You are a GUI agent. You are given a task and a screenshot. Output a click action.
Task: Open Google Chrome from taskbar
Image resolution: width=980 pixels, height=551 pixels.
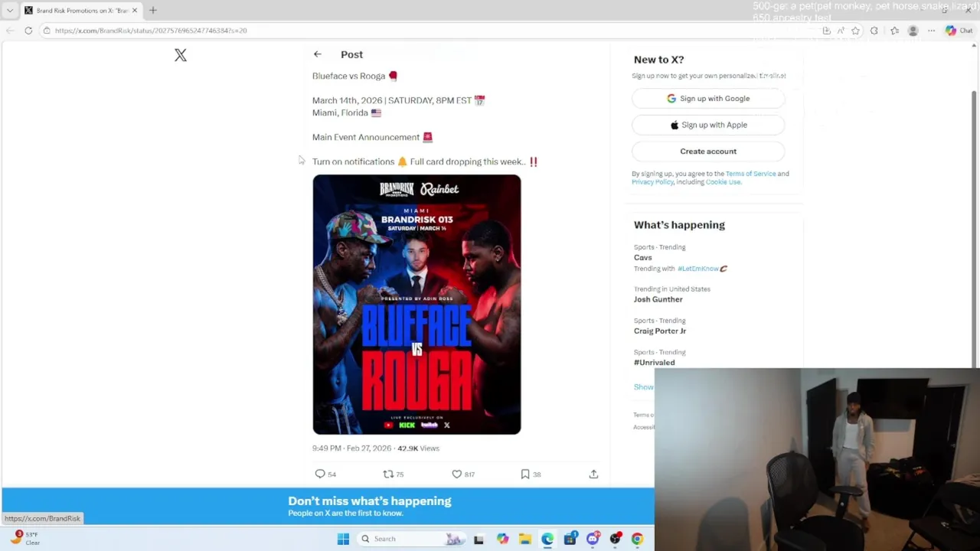pyautogui.click(x=637, y=539)
